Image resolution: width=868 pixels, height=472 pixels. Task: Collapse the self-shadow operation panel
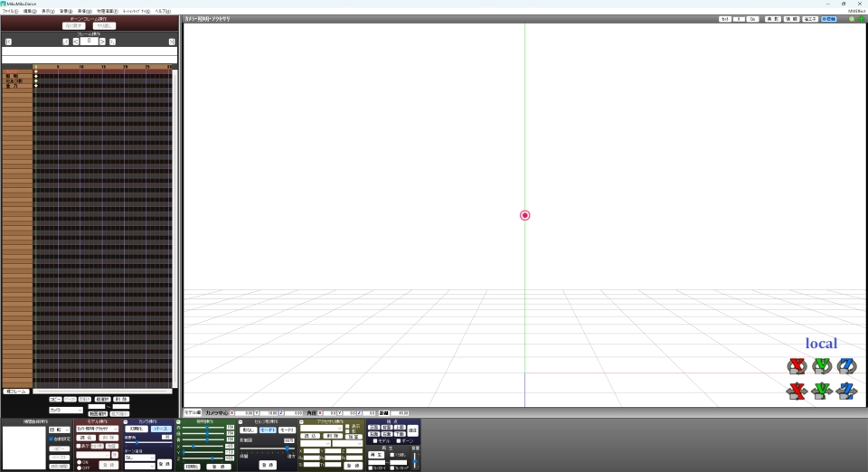click(241, 422)
